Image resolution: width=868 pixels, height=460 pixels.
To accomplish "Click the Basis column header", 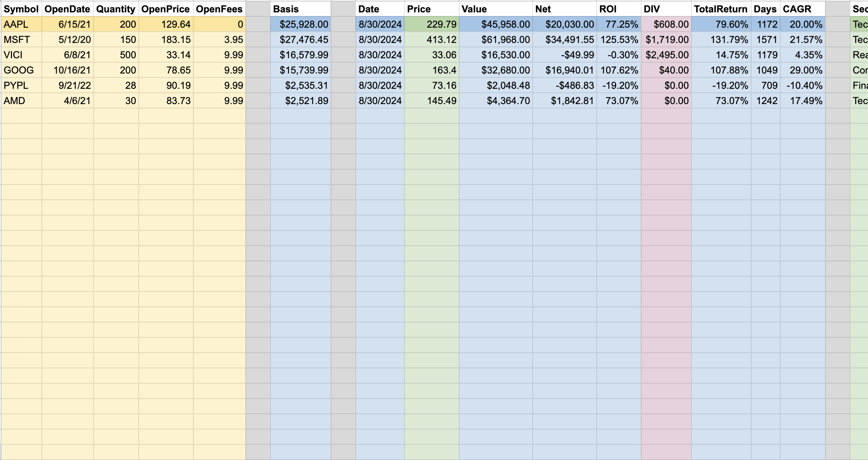I will coord(301,9).
